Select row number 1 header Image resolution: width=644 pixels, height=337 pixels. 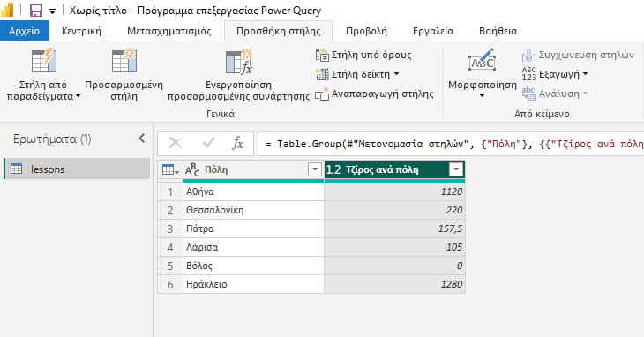pyautogui.click(x=170, y=191)
